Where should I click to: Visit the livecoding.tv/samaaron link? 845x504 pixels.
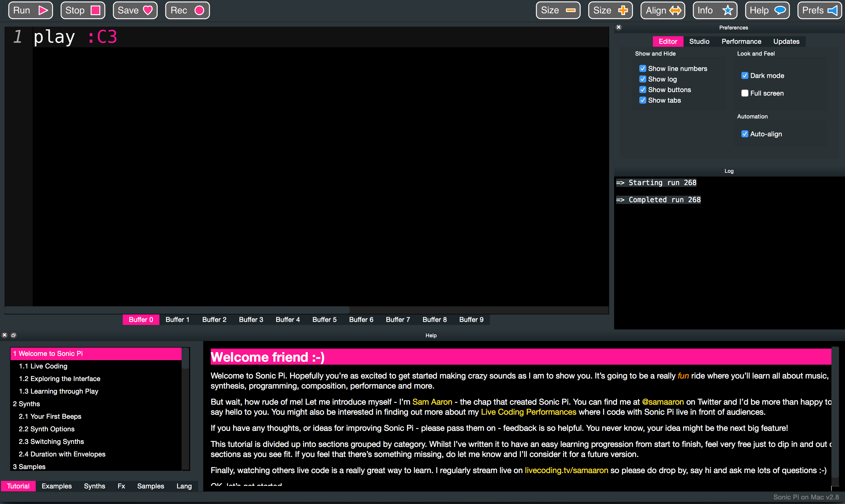click(566, 471)
